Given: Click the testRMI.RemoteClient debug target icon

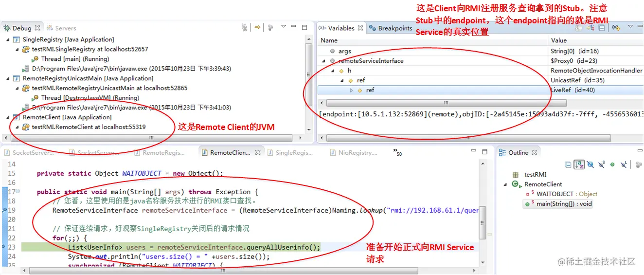Looking at the screenshot, I should click(26, 127).
